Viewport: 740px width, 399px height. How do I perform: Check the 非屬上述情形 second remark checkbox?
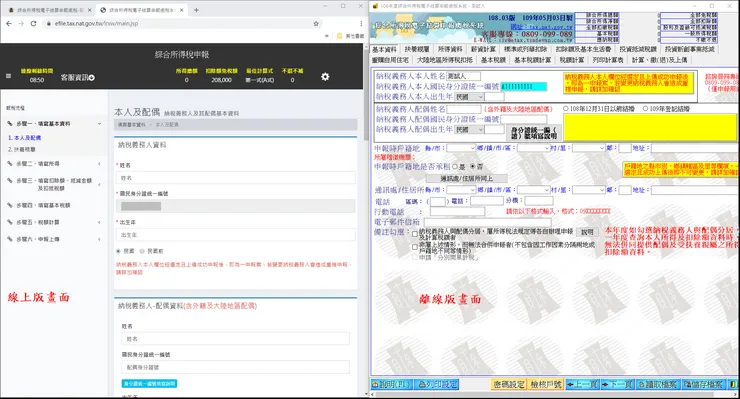tap(414, 247)
